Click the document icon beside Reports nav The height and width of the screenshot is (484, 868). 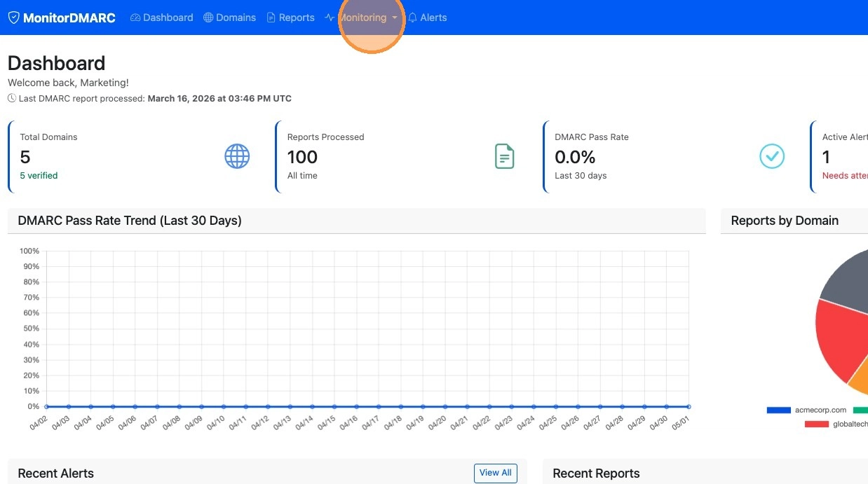point(271,18)
